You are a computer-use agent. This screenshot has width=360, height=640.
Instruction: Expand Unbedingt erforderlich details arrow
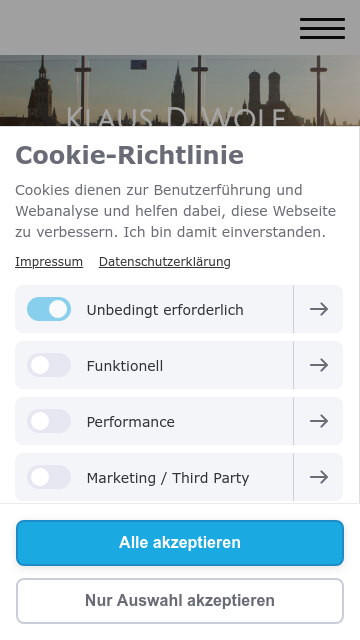[319, 309]
